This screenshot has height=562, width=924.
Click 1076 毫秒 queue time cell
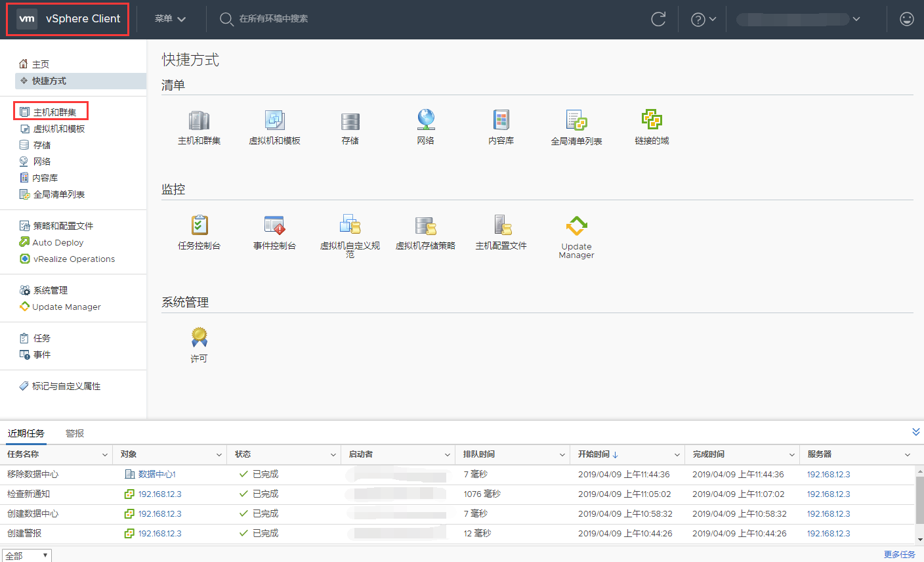point(482,494)
